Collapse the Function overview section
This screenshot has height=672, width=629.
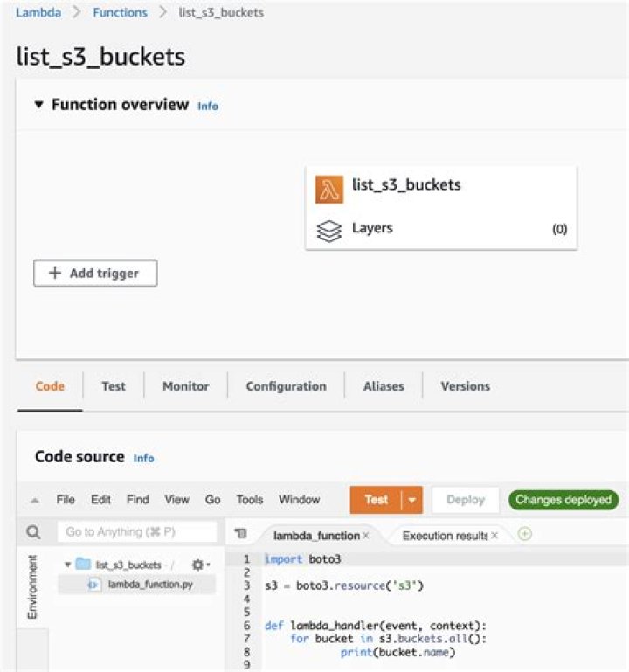pyautogui.click(x=39, y=105)
